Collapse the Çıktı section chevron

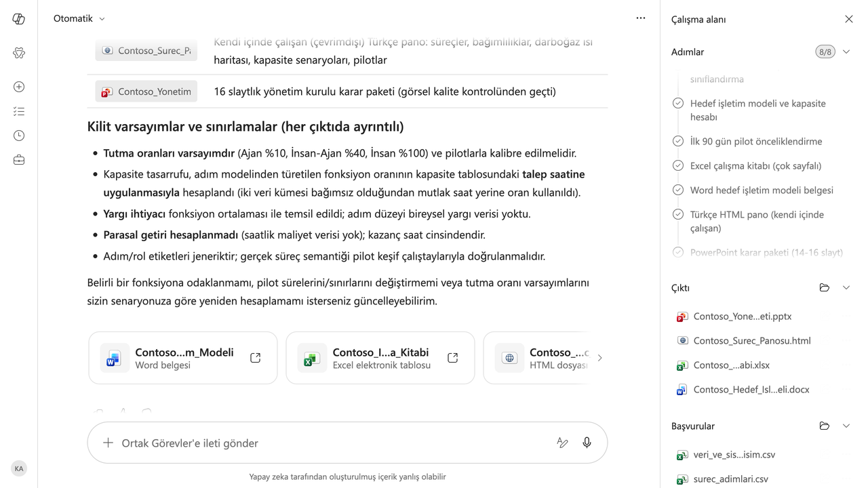[846, 288]
